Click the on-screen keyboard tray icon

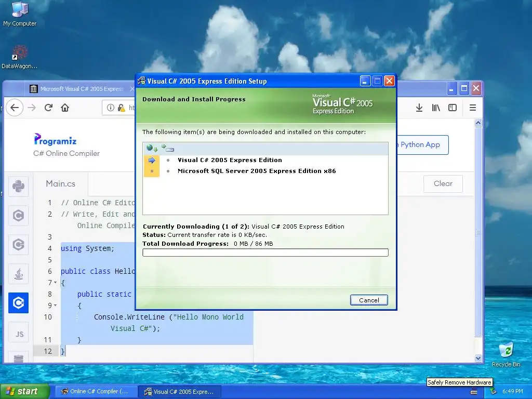point(474,392)
